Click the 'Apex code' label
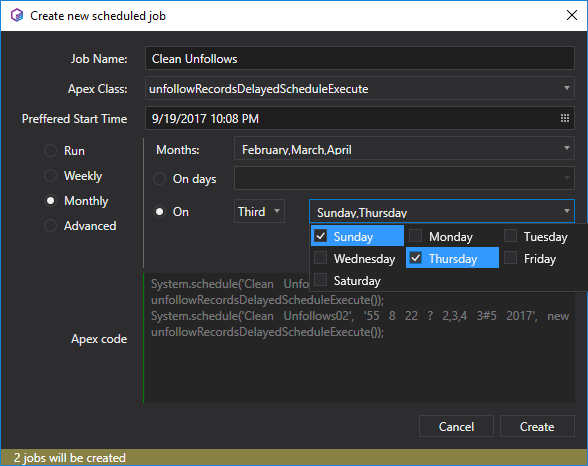The image size is (588, 466). coord(99,339)
